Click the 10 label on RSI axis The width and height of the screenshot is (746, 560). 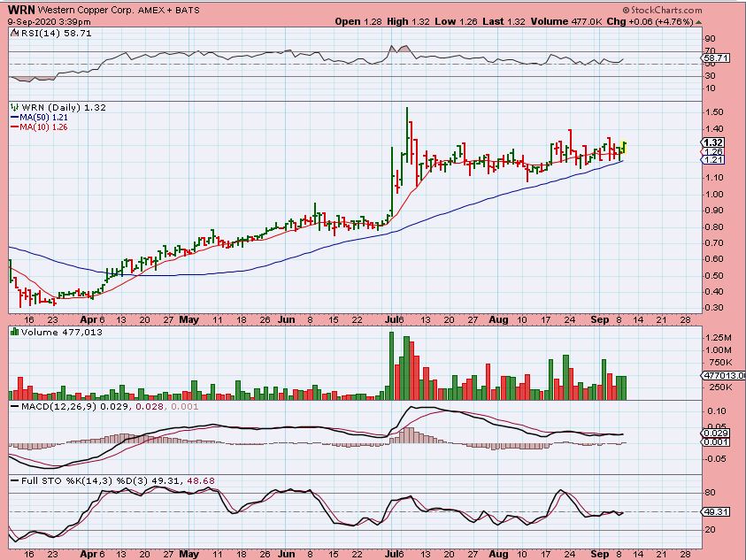(711, 88)
